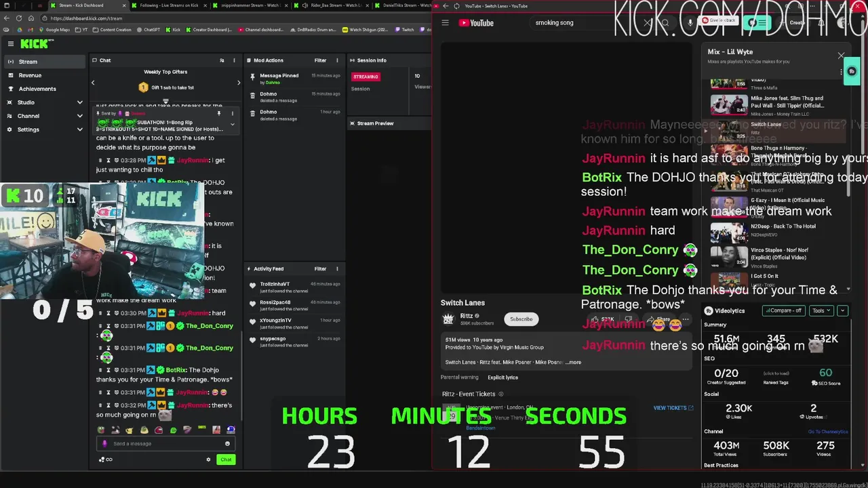
Task: Select the Message Pinned mod action entry
Action: (295, 79)
